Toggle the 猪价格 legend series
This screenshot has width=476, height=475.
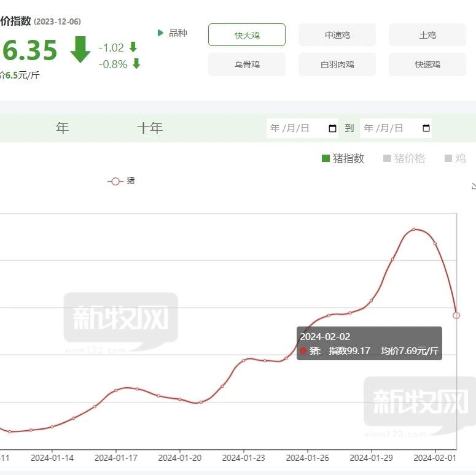click(x=404, y=158)
